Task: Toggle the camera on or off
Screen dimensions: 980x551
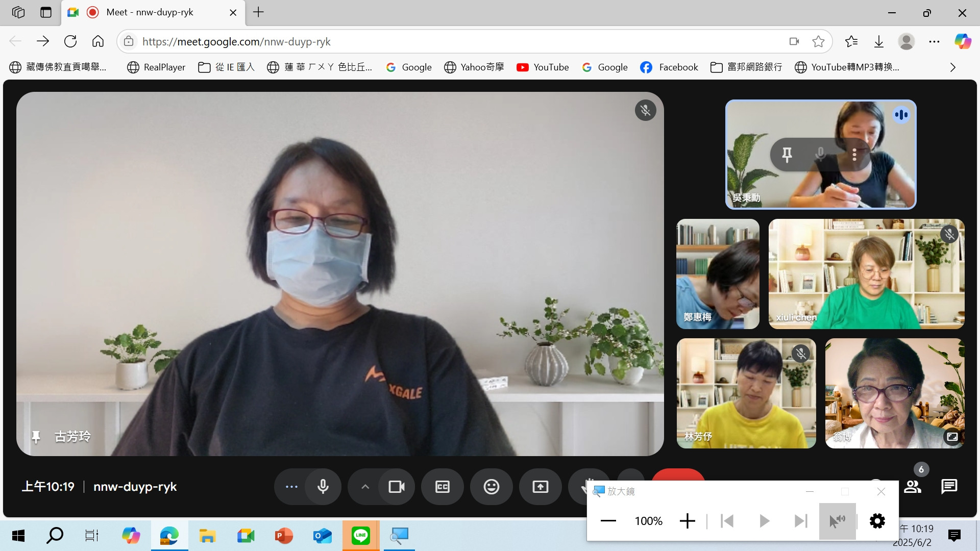Action: (396, 487)
